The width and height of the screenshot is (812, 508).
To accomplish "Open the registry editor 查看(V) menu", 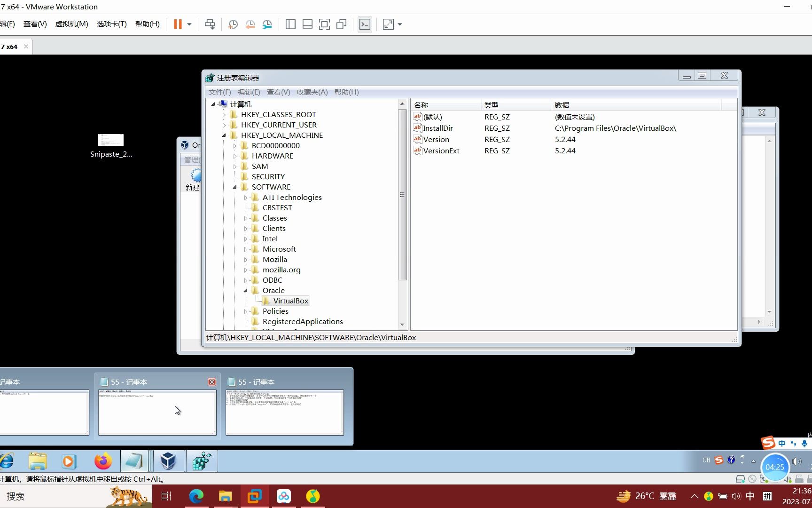I will coord(279,92).
